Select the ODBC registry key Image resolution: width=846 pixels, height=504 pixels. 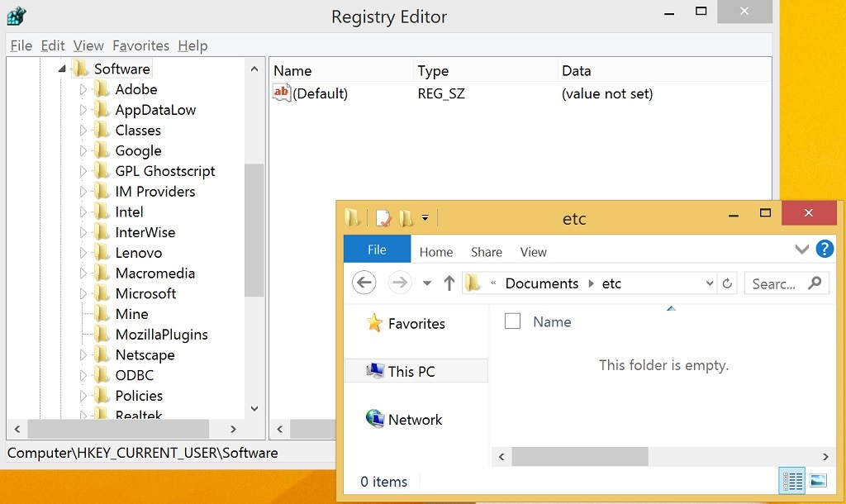[x=135, y=375]
